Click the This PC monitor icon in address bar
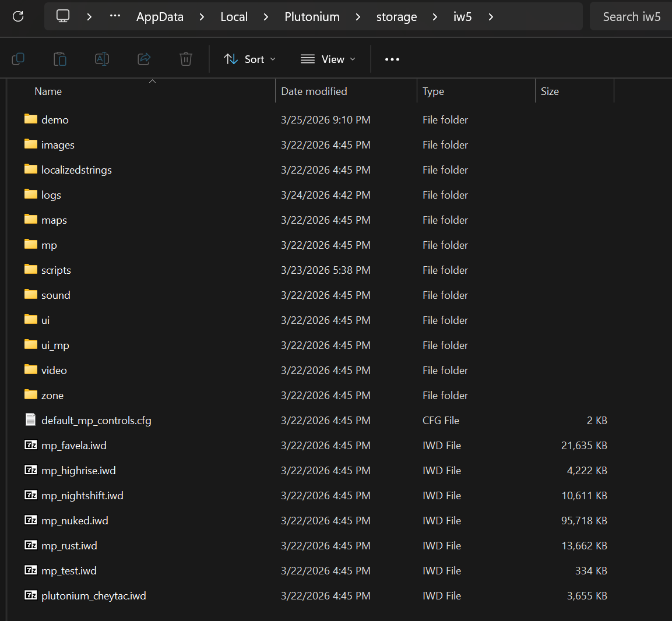 (62, 16)
